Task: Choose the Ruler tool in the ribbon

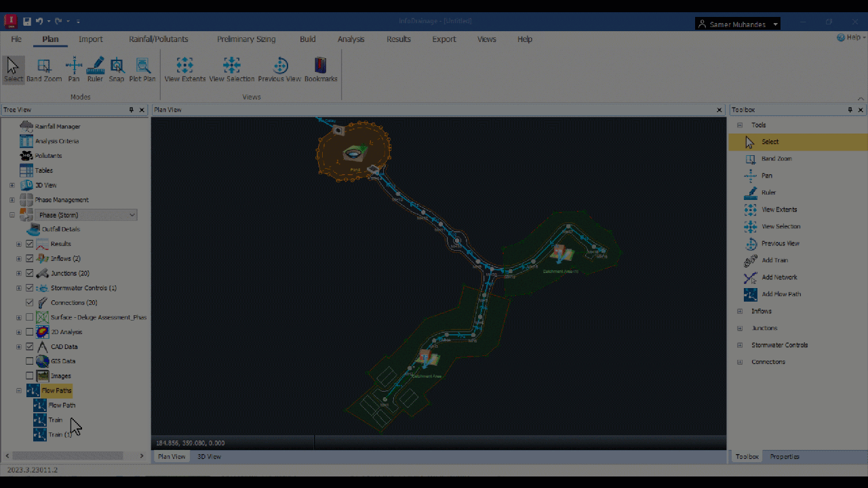Action: 95,70
